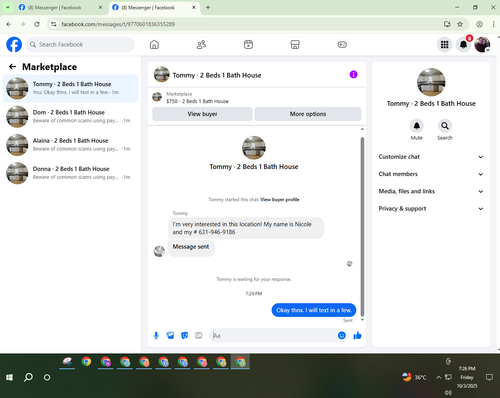Expand the Customize chat section
Image resolution: width=500 pixels, height=398 pixels.
point(431,157)
